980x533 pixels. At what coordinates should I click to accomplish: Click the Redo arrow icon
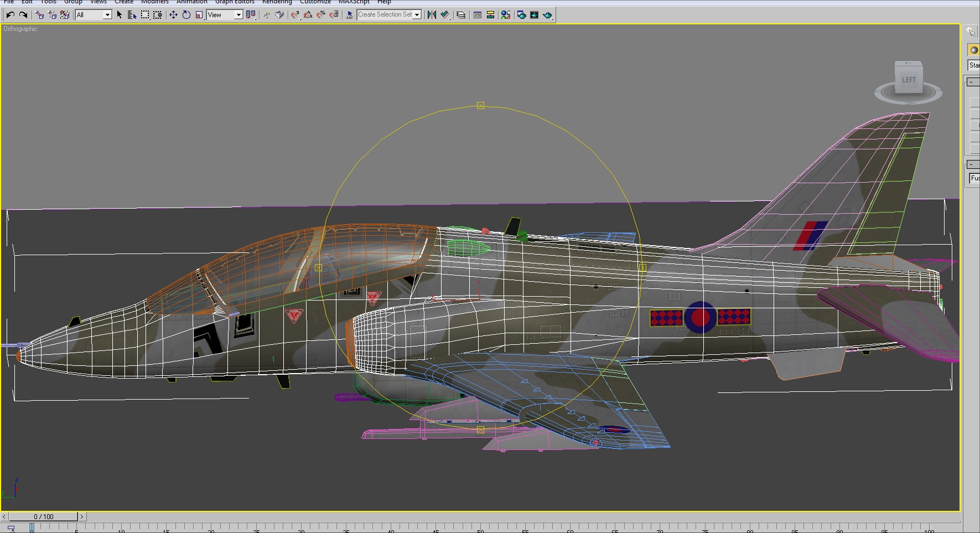(x=23, y=15)
